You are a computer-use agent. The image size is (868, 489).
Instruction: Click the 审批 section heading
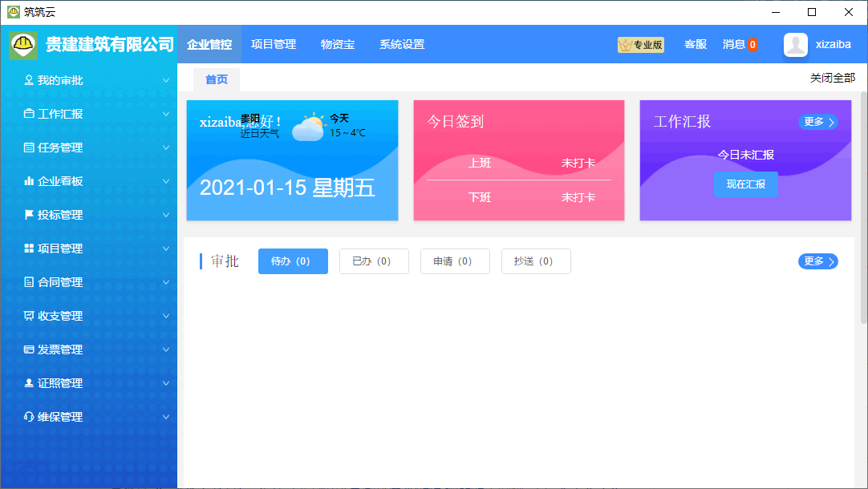tap(225, 261)
